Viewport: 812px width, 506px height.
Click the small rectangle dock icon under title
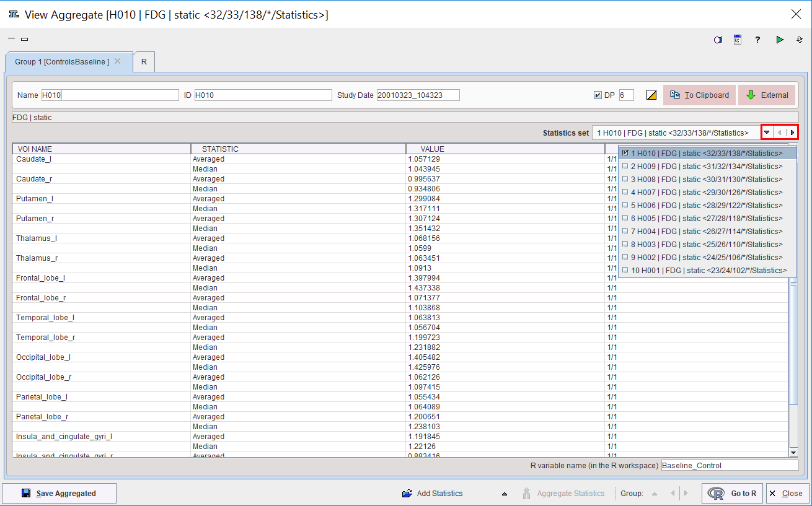(25, 39)
